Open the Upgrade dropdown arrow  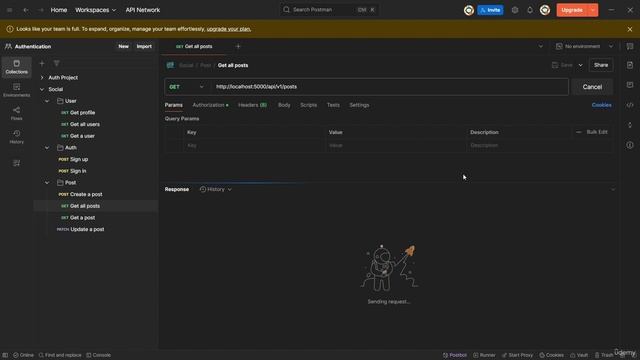pyautogui.click(x=593, y=10)
